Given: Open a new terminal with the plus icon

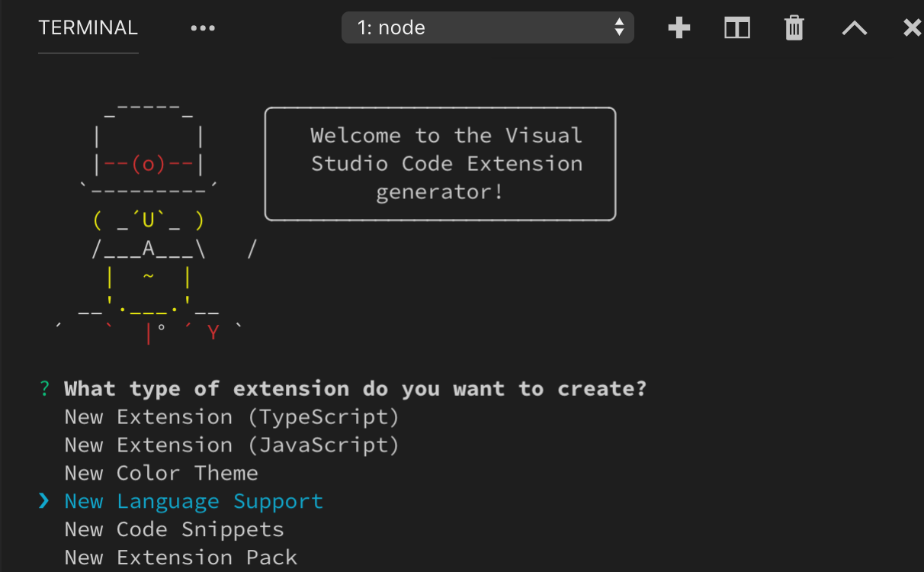Looking at the screenshot, I should (679, 27).
